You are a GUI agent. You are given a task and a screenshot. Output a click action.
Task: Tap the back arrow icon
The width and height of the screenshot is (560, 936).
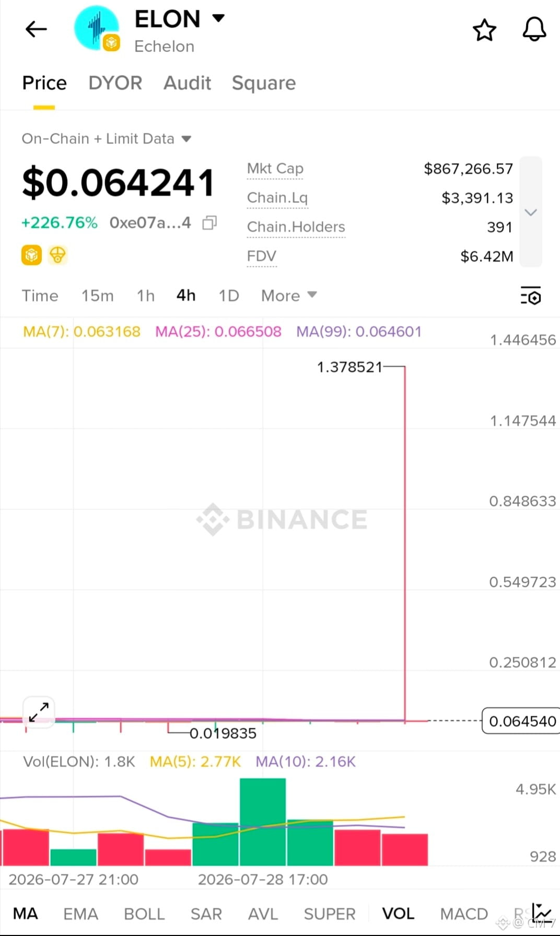[36, 29]
